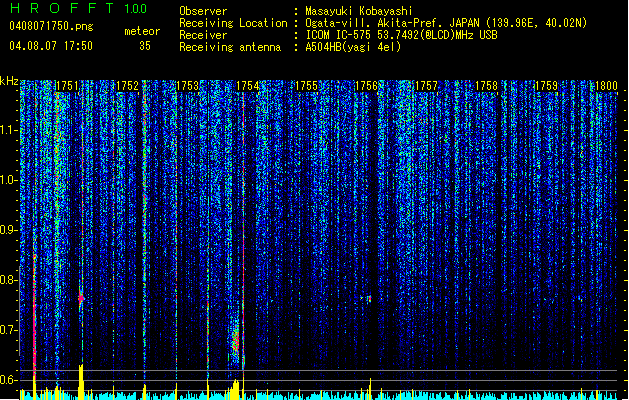Select the 1753 time marker
Viewport: 629px width, 400px height.
187,86
